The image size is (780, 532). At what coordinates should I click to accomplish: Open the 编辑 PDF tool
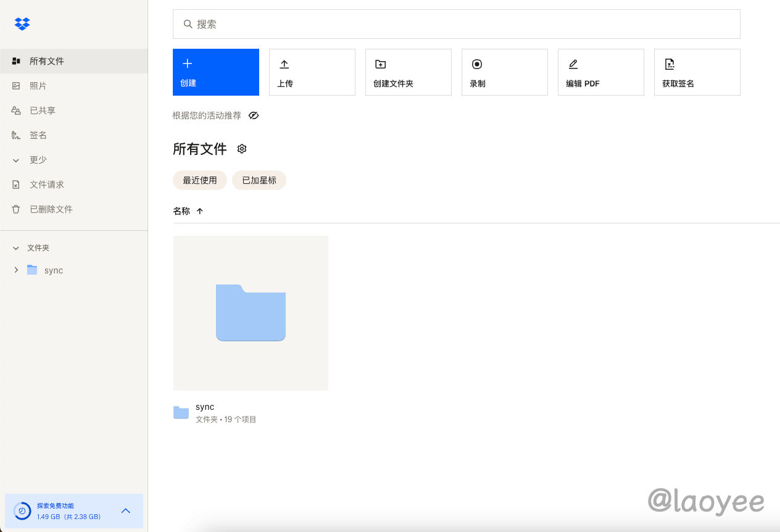click(x=600, y=72)
